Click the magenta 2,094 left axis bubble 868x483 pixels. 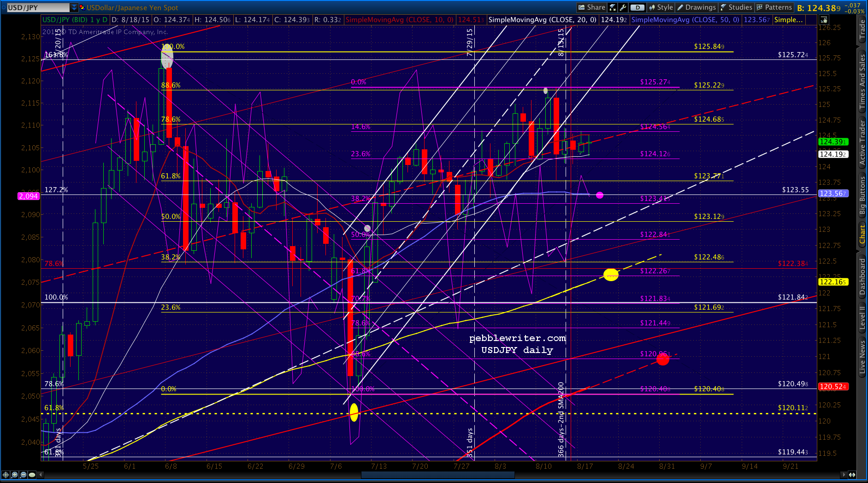click(x=29, y=196)
